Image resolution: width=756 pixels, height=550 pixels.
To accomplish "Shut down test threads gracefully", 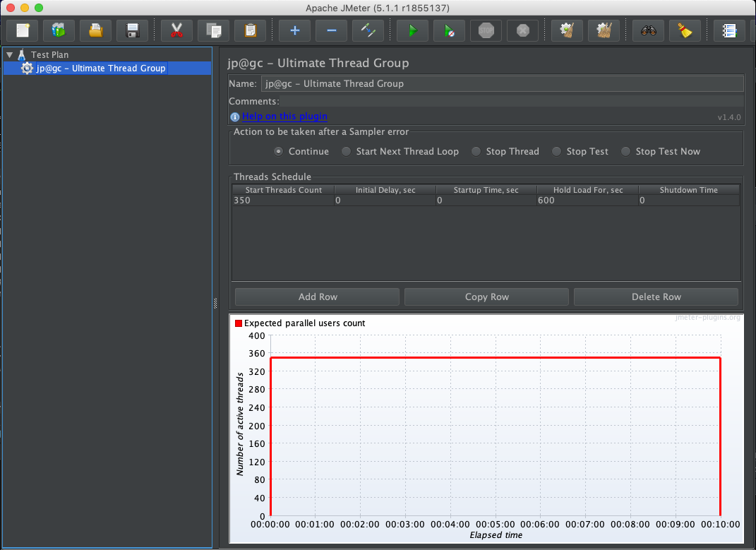I will (x=522, y=30).
